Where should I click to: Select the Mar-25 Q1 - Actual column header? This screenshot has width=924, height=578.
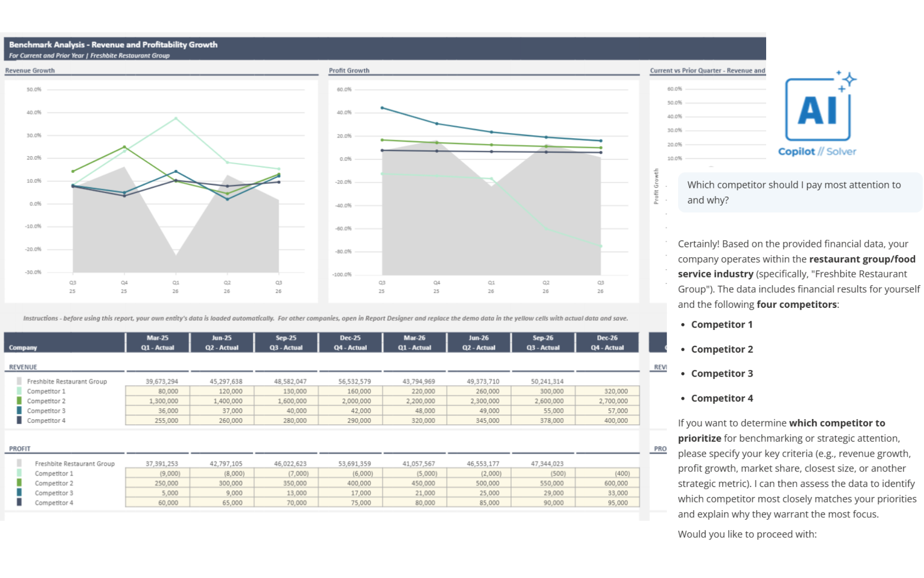[157, 342]
